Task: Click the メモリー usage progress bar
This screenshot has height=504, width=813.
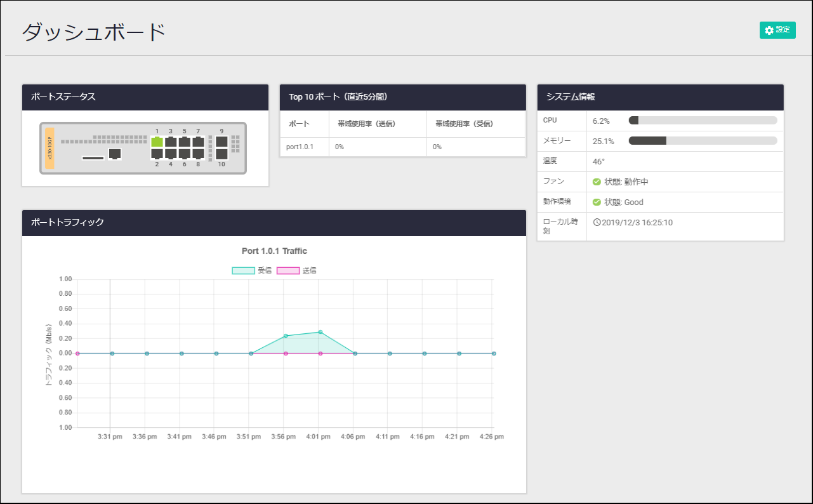Action: click(x=703, y=141)
